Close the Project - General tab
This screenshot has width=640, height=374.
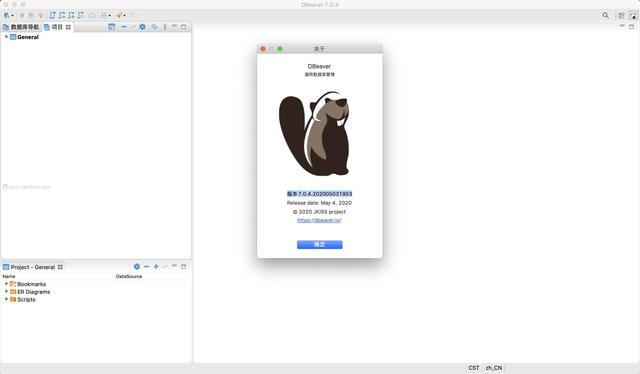[60, 267]
